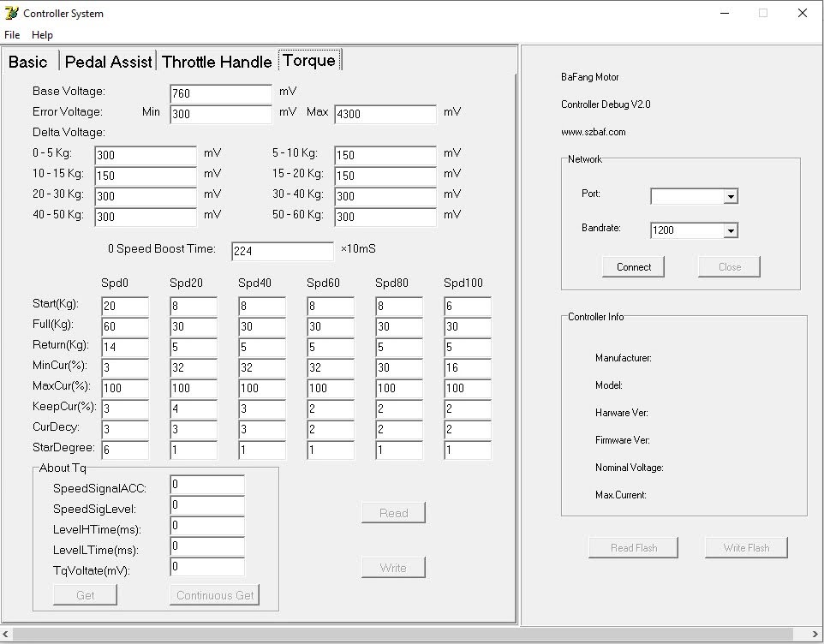Screen dimensions: 824x644
Task: Click the Write Flash button
Action: pyautogui.click(x=745, y=546)
